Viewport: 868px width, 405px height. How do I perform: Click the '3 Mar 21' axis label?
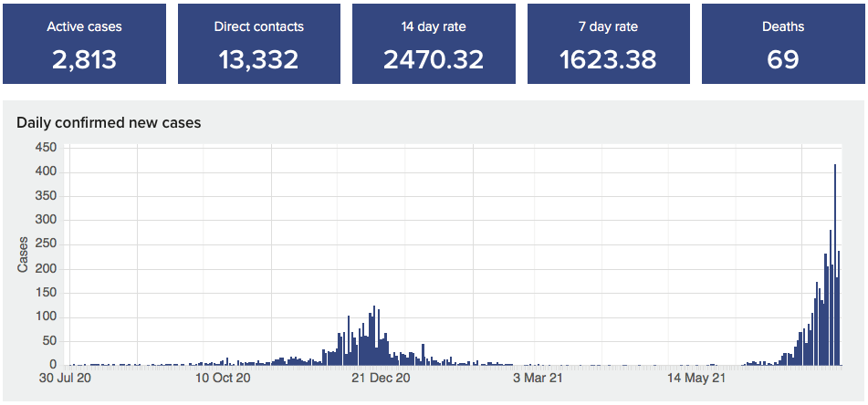click(538, 379)
